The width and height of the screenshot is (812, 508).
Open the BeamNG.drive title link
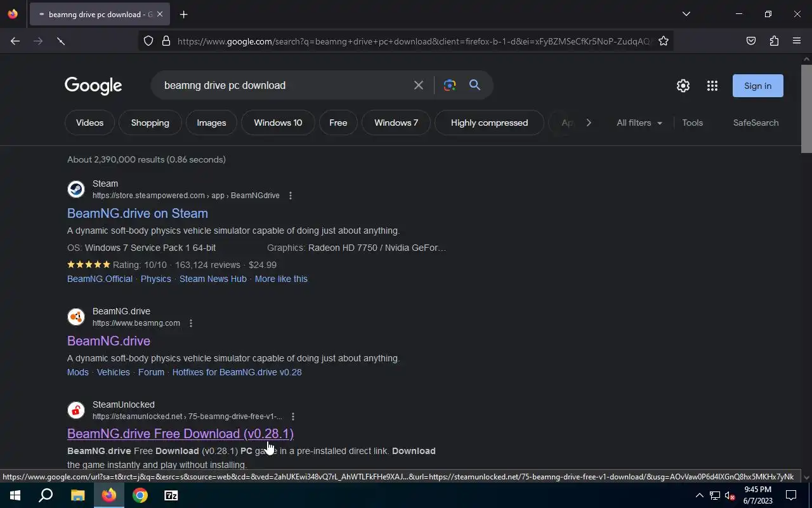pyautogui.click(x=108, y=341)
